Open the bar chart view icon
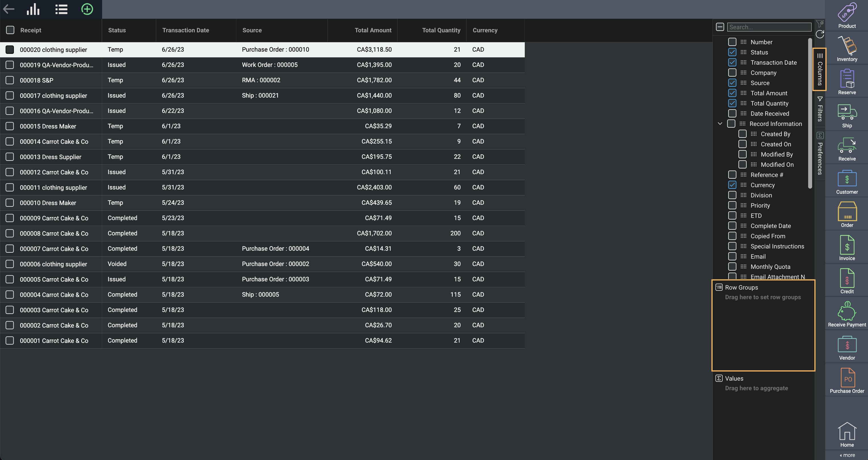The width and height of the screenshot is (868, 460). coord(33,9)
